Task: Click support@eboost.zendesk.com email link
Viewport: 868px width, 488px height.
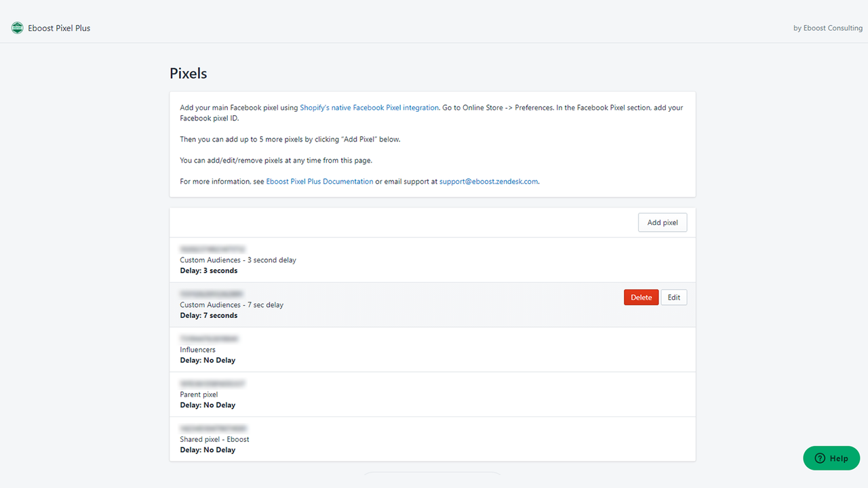Action: tap(489, 182)
